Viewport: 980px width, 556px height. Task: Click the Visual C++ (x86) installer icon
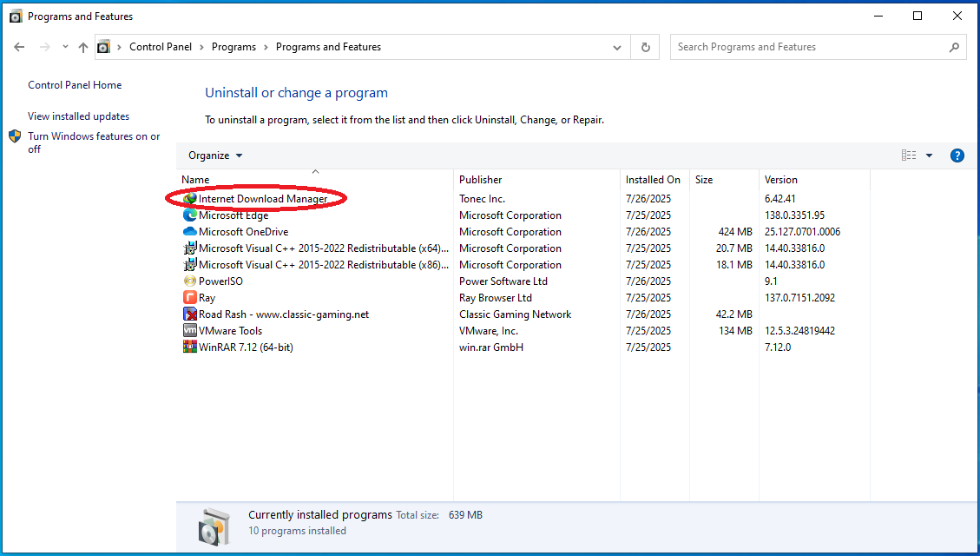tap(190, 265)
